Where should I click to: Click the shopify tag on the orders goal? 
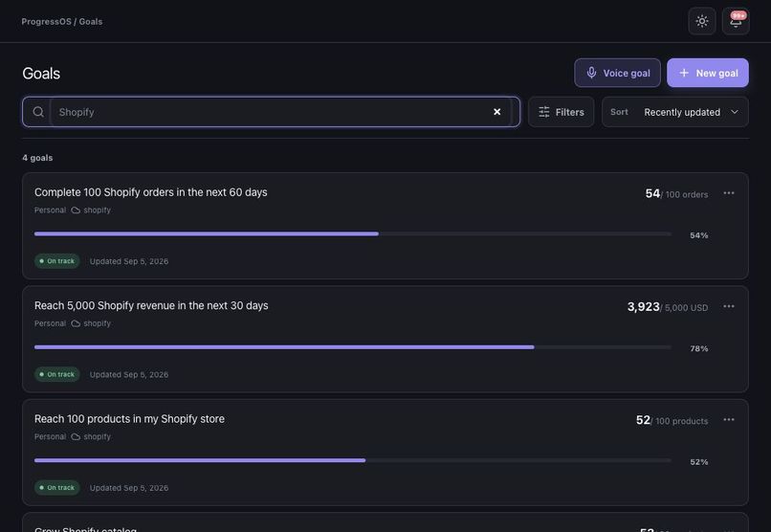[x=92, y=210]
